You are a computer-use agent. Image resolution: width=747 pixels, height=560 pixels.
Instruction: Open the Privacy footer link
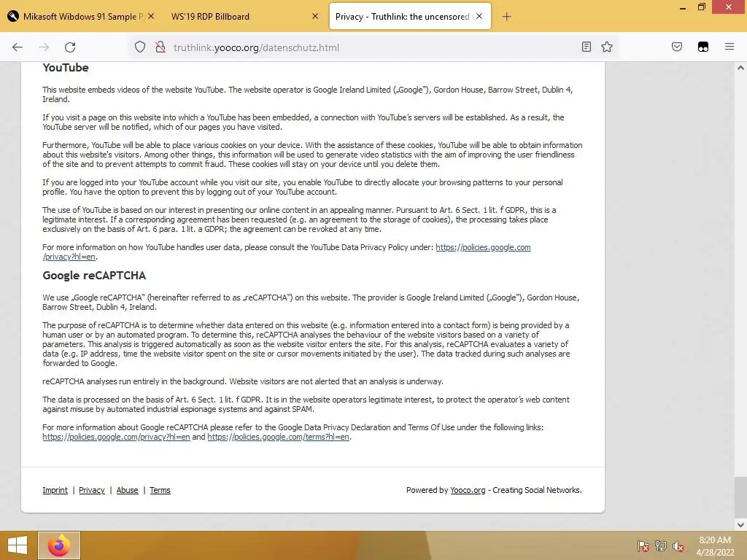coord(91,490)
